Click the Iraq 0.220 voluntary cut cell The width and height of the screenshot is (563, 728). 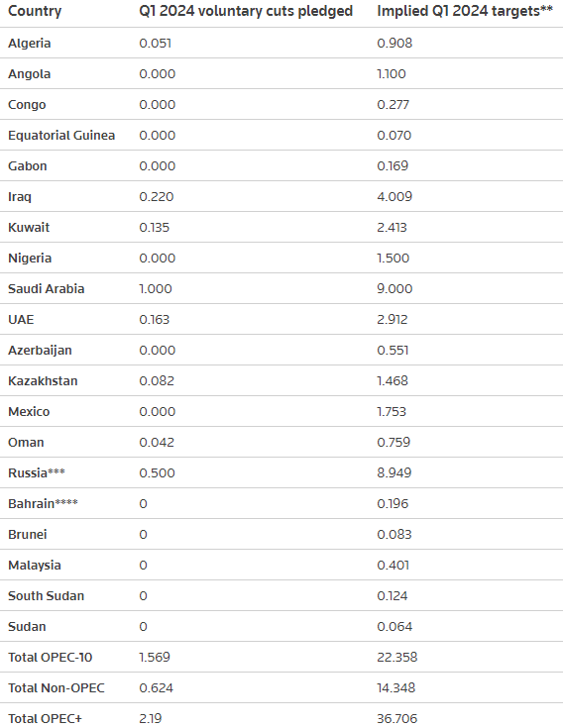pyautogui.click(x=156, y=197)
